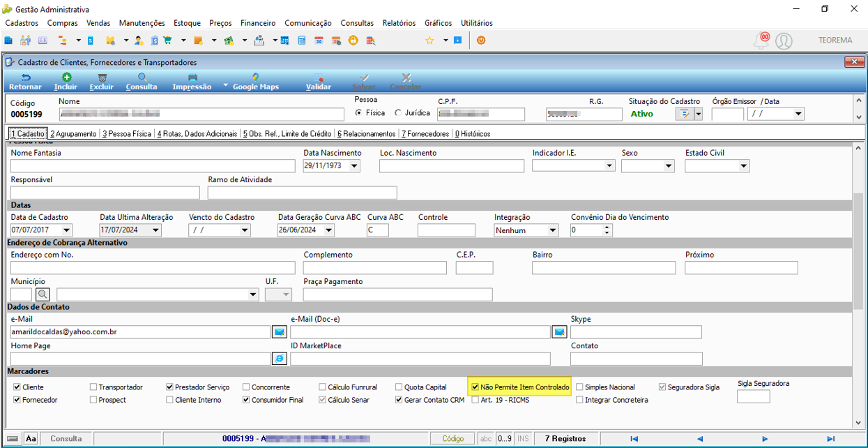Select the Jurídica radio option
Image resolution: width=868 pixels, height=448 pixels.
click(x=398, y=112)
